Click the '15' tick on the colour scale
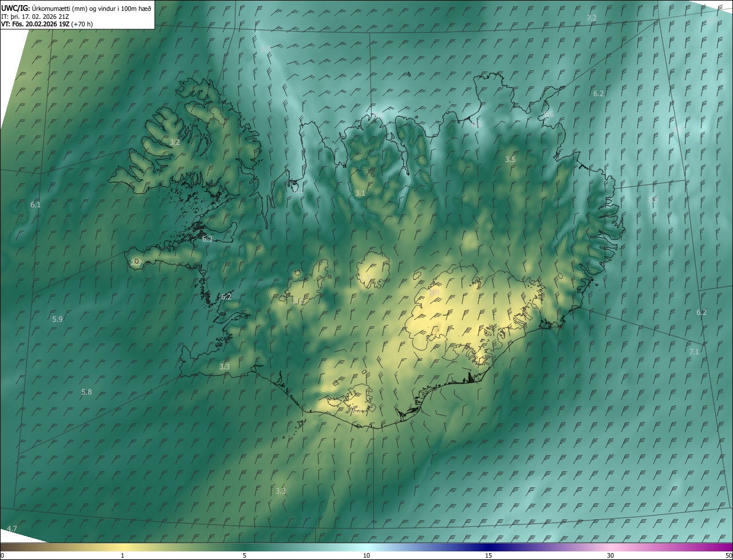Screen dimensions: 733x560 (x=488, y=556)
